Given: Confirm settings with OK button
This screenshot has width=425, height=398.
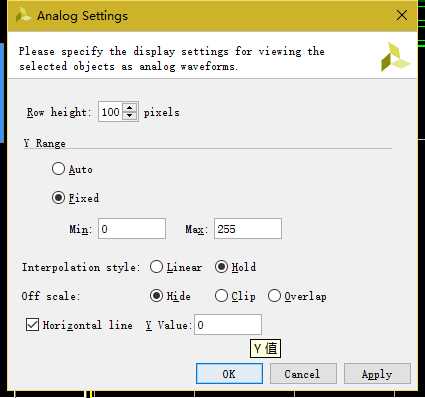Looking at the screenshot, I should [229, 374].
